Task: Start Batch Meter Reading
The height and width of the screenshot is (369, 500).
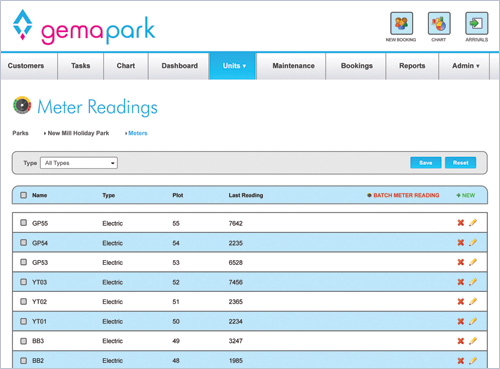Action: (x=403, y=195)
